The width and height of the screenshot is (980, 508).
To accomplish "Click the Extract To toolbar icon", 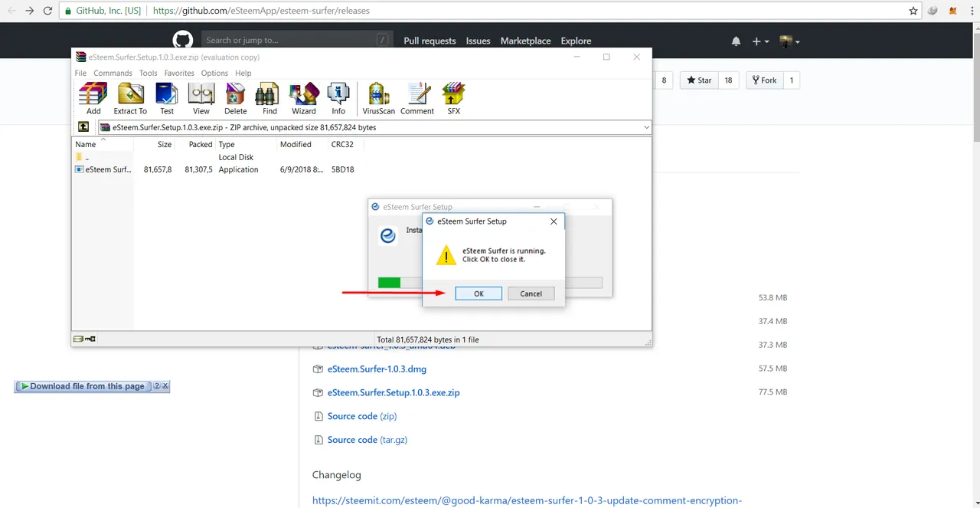I will 130,98.
